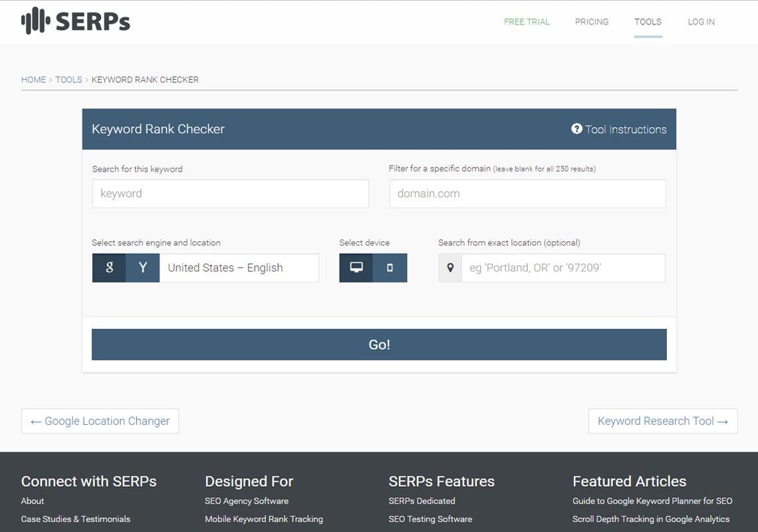
Task: Click the SERPs logo
Action: click(x=76, y=21)
